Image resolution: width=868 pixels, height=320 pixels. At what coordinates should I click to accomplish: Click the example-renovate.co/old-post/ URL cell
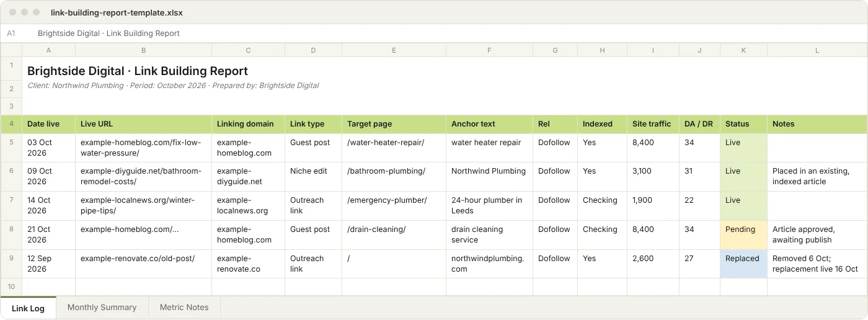[x=143, y=264]
